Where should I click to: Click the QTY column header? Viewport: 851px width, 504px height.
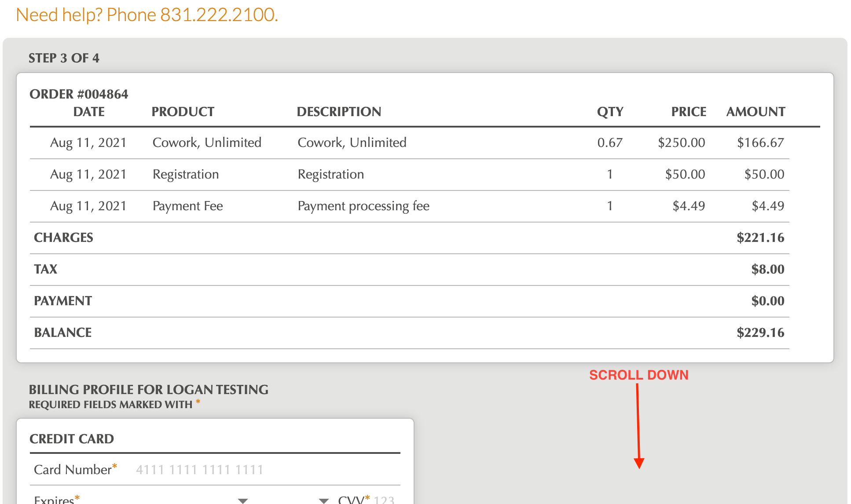610,112
